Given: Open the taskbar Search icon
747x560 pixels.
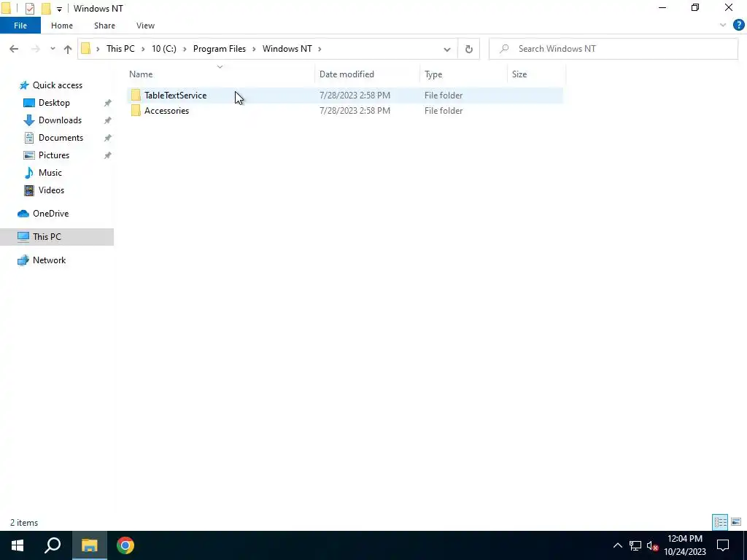Looking at the screenshot, I should pyautogui.click(x=53, y=545).
